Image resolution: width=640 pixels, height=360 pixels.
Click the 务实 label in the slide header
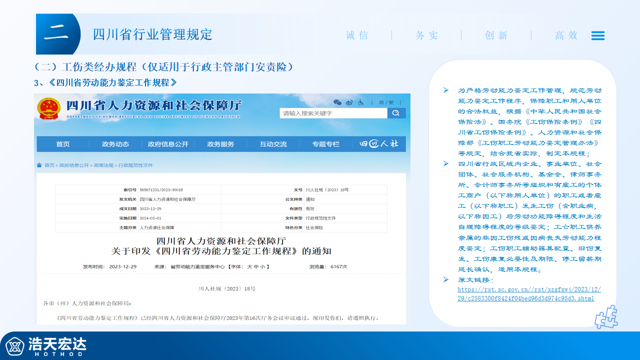pos(427,36)
